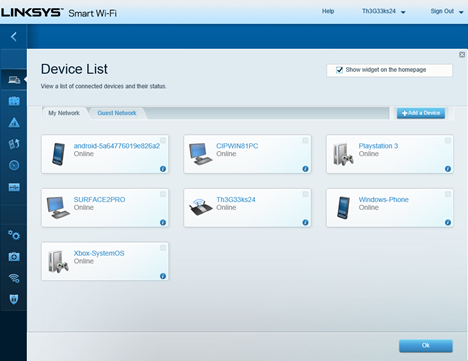This screenshot has height=361, width=468.
Task: Click the Xbox-SystemOS console image
Action: click(x=58, y=262)
